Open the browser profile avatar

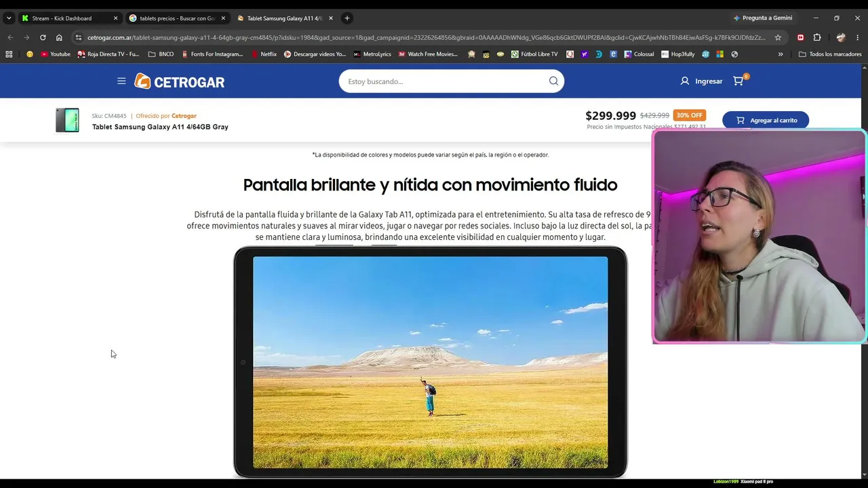click(841, 37)
